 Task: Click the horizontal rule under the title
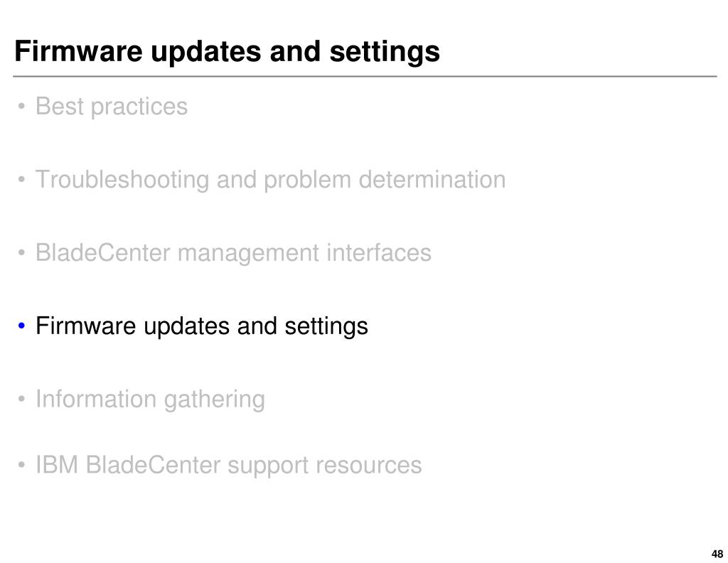point(365,76)
